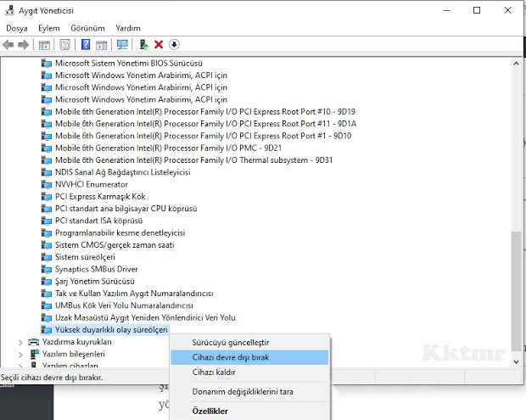The height and width of the screenshot is (420, 526).
Task: Open the Dosya menu
Action: click(17, 28)
